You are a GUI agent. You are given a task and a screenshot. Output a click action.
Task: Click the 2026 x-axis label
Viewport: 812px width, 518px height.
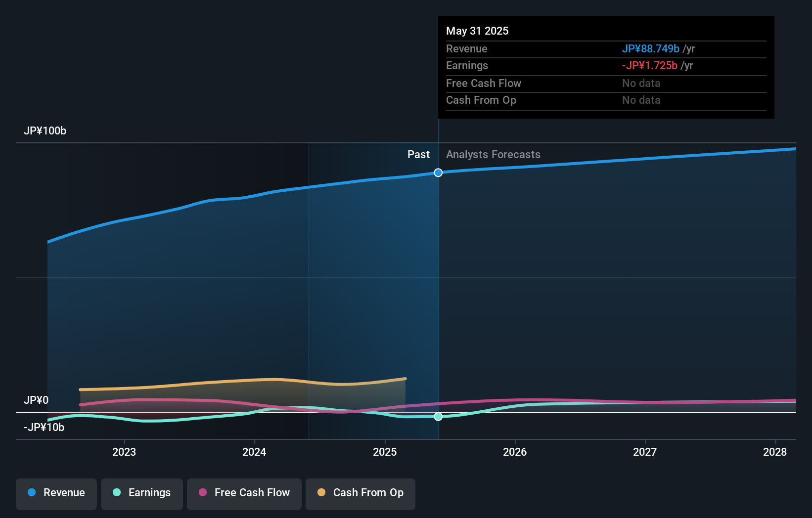[515, 452]
